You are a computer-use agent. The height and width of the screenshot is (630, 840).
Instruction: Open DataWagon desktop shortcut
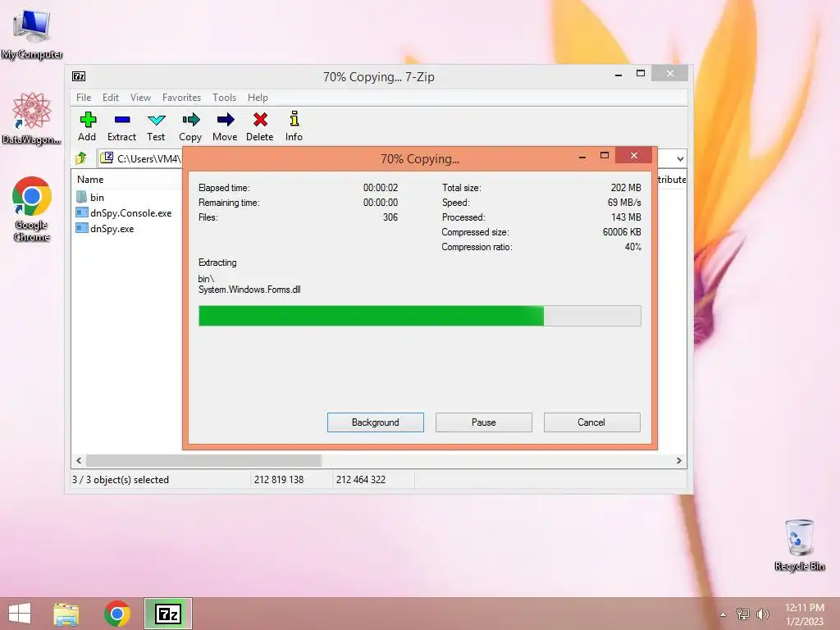coord(32,118)
